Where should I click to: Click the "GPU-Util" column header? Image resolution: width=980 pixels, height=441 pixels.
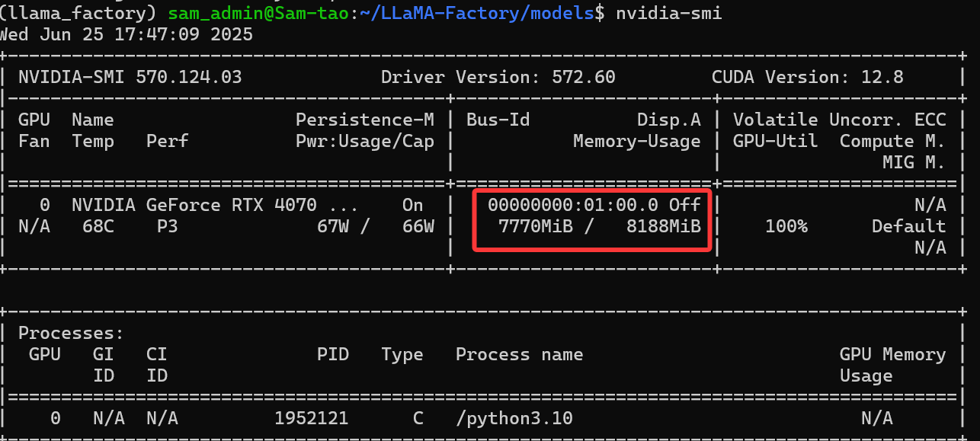776,141
